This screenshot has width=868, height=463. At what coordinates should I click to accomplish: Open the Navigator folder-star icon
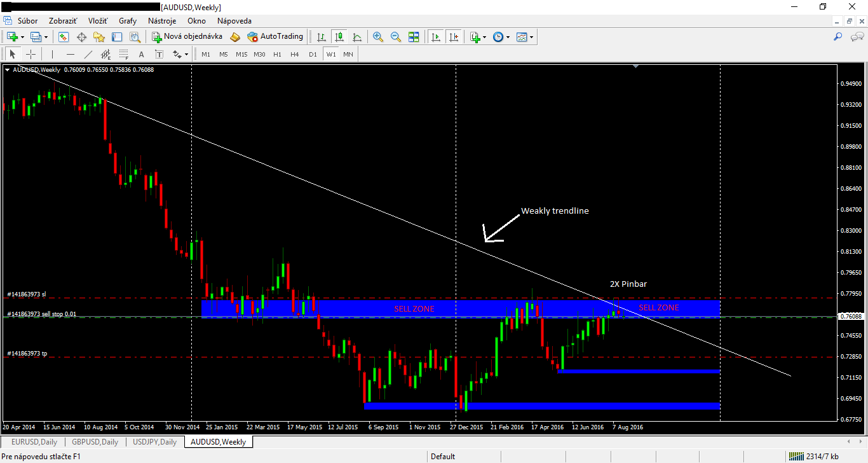click(x=99, y=37)
